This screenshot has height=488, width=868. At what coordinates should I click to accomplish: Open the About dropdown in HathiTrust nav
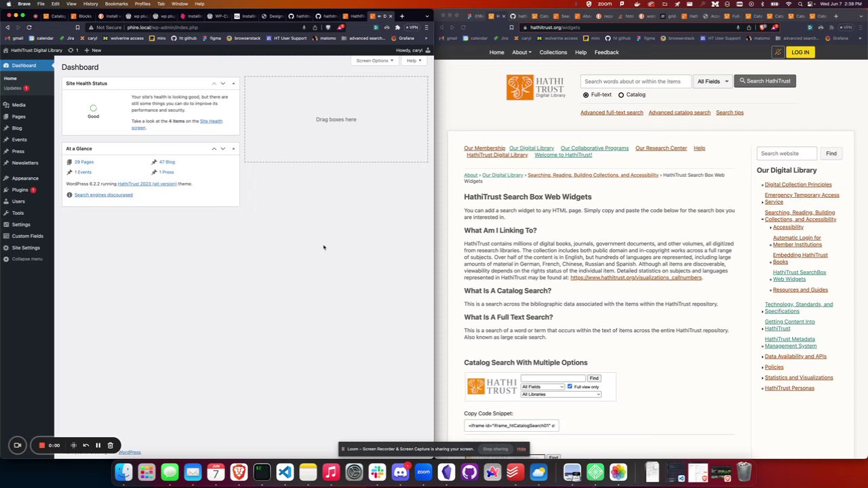(x=521, y=52)
